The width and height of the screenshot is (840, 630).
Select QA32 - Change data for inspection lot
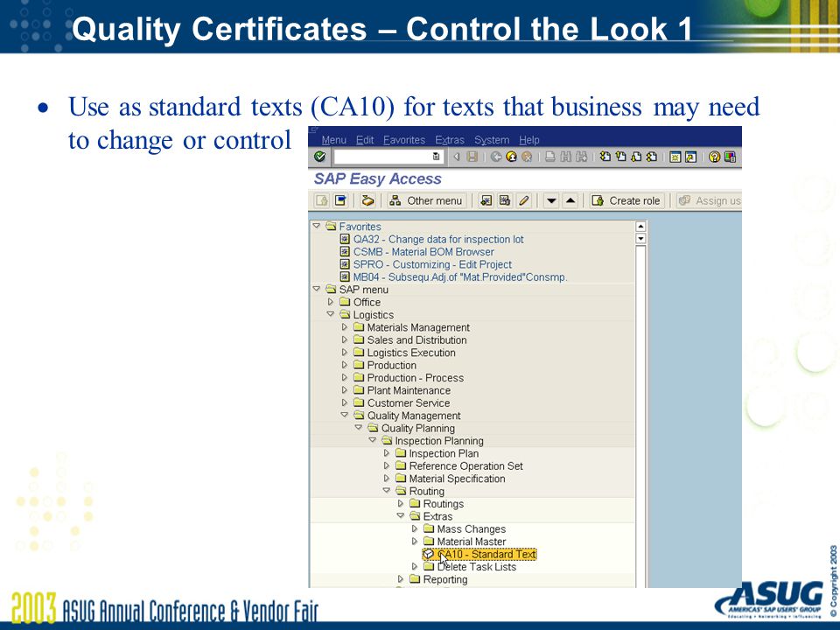[x=438, y=240]
